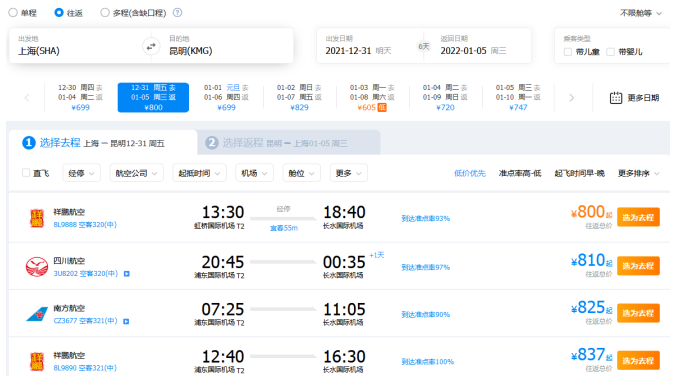Screen dimensions: 675x376
Task: Select the ¥800 8L9888 flight as outbound
Action: [638, 217]
